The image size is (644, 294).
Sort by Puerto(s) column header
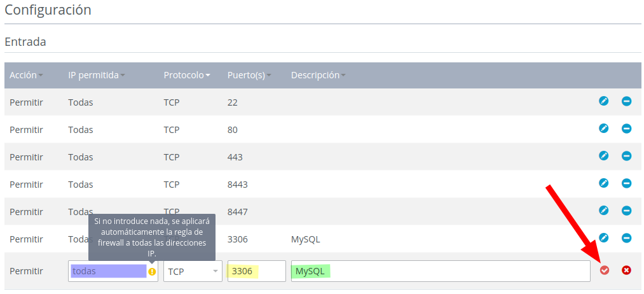click(x=249, y=75)
